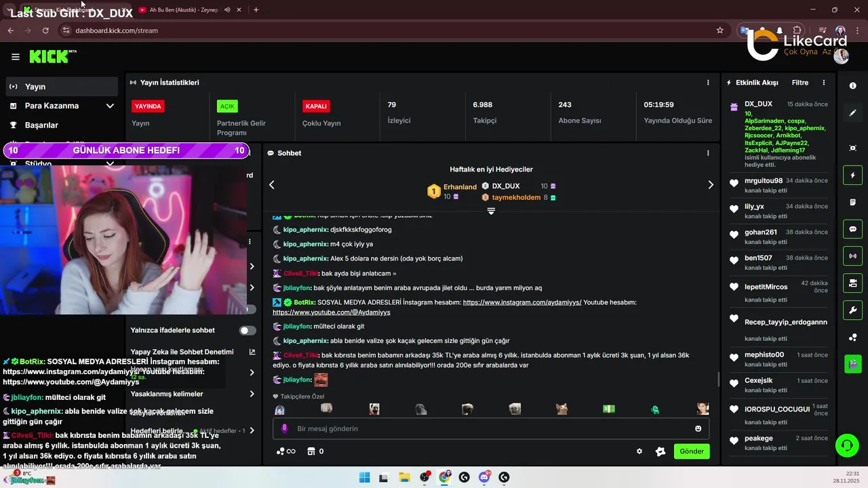Mute the YouTube tab audio
Screen dimensions: 868x488
click(x=227, y=10)
